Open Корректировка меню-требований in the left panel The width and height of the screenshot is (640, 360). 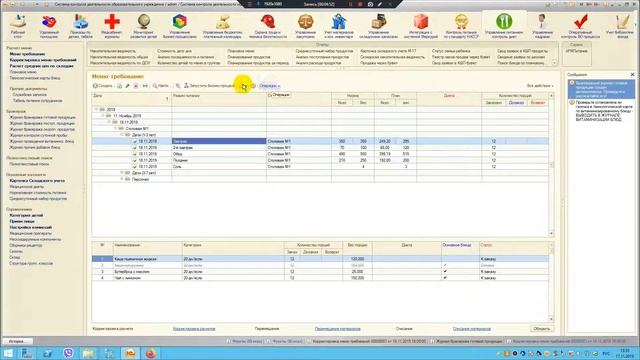tap(43, 60)
